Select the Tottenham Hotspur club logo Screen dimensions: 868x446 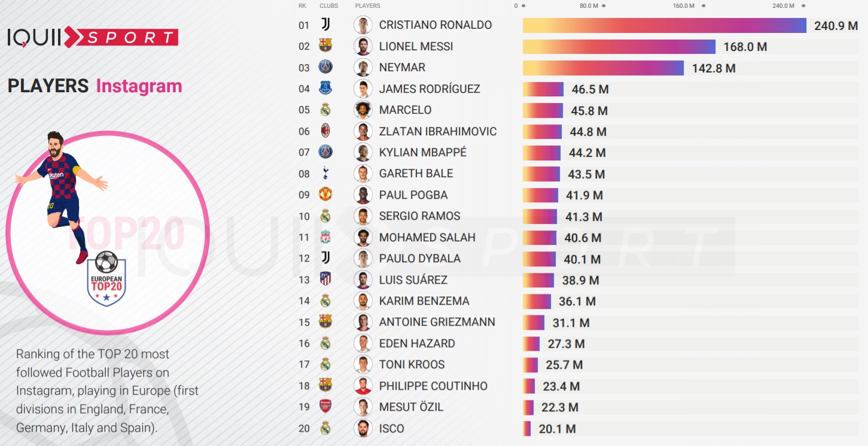pos(325,174)
